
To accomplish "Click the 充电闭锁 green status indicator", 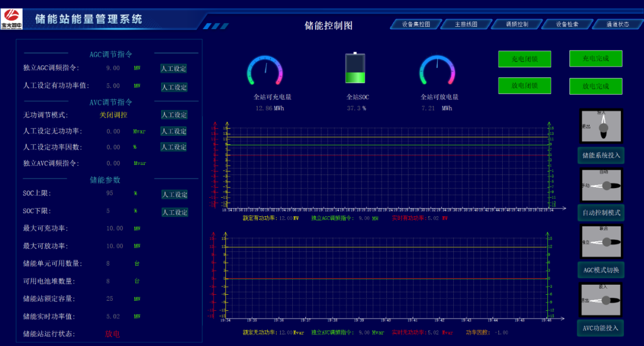I will 524,59.
